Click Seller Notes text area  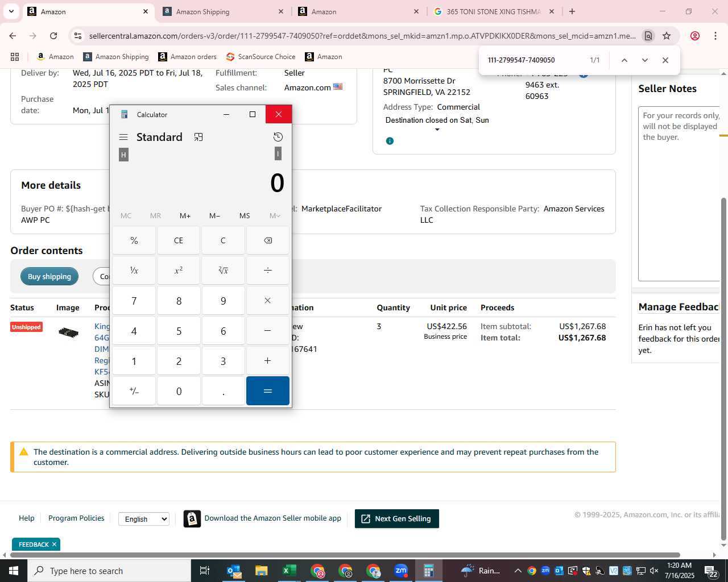(679, 194)
